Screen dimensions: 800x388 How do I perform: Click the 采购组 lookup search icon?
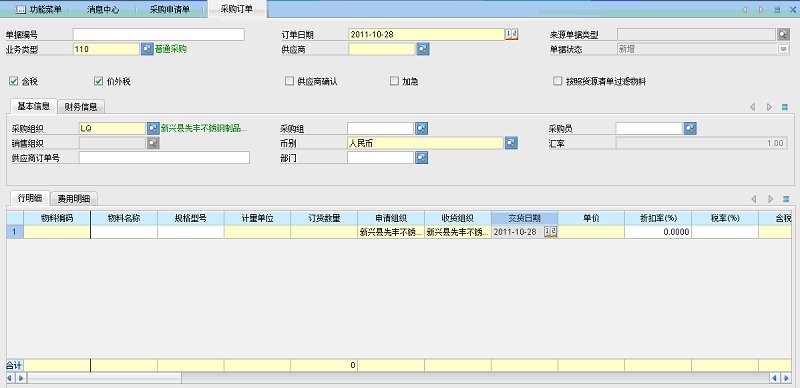coord(421,129)
